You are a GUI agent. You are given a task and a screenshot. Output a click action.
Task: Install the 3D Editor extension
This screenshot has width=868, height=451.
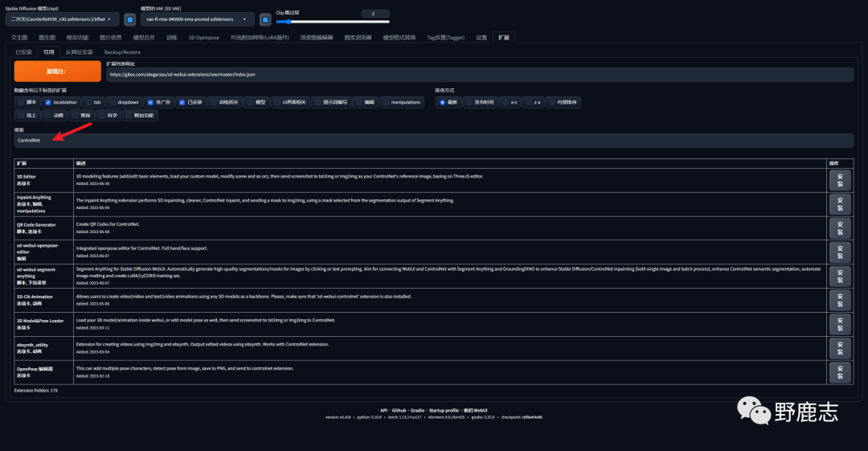pyautogui.click(x=840, y=180)
